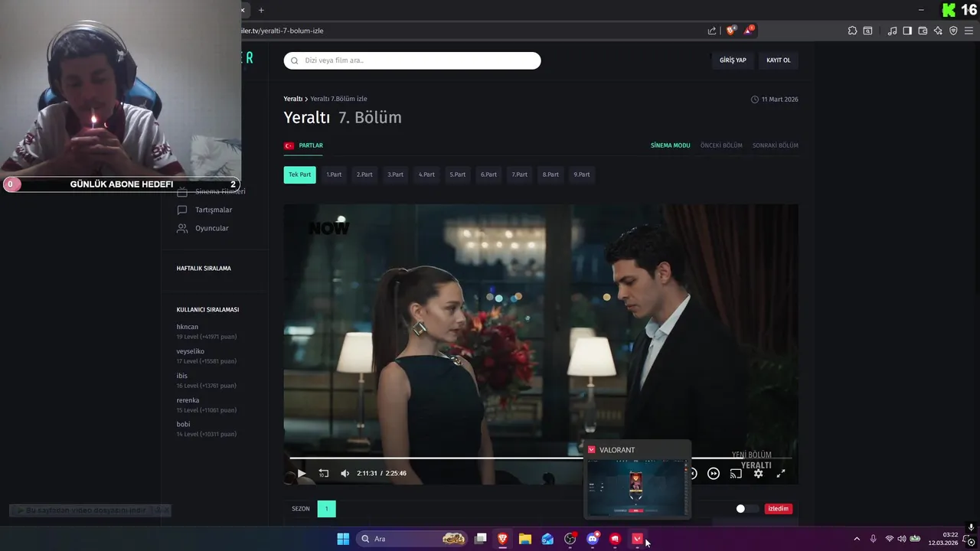This screenshot has height=551, width=980.
Task: Open browser extensions puzzle icon
Action: click(852, 31)
